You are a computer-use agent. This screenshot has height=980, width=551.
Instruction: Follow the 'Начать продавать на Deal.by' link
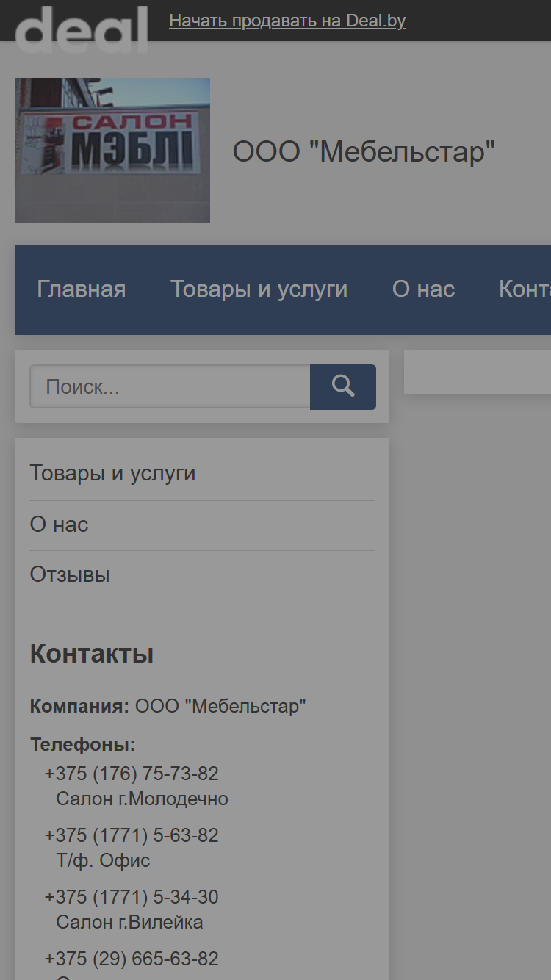pos(287,21)
